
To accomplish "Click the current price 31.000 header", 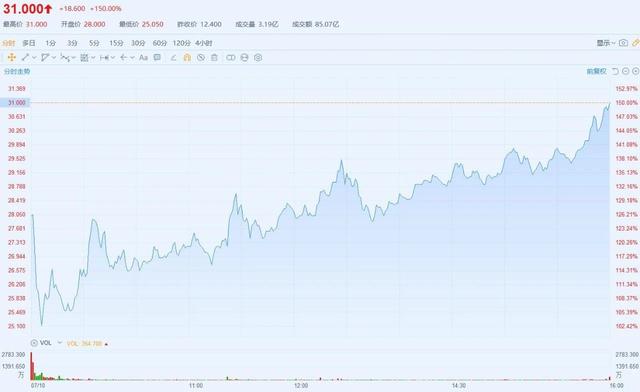I will tap(28, 9).
